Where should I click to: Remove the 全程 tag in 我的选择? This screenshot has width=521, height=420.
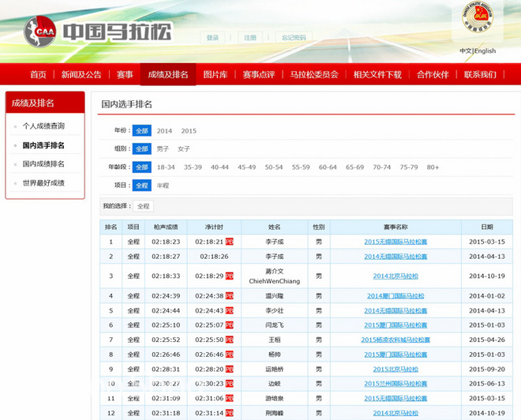click(x=144, y=206)
